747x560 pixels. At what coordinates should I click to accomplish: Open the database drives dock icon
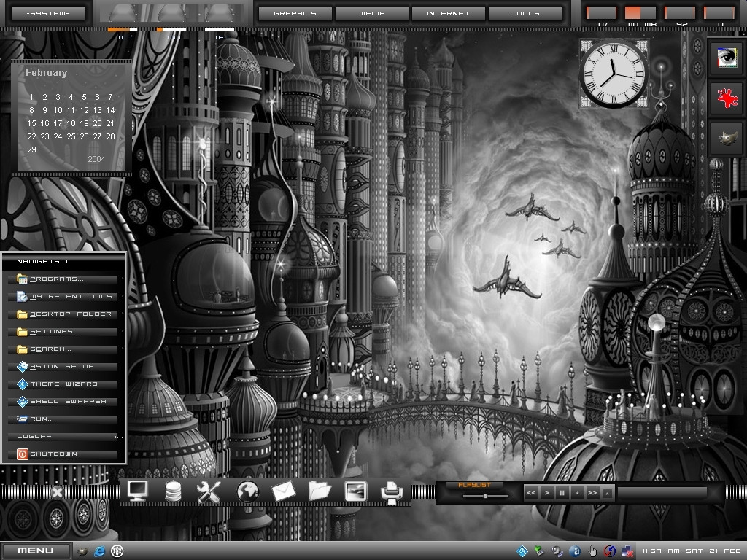click(x=172, y=491)
